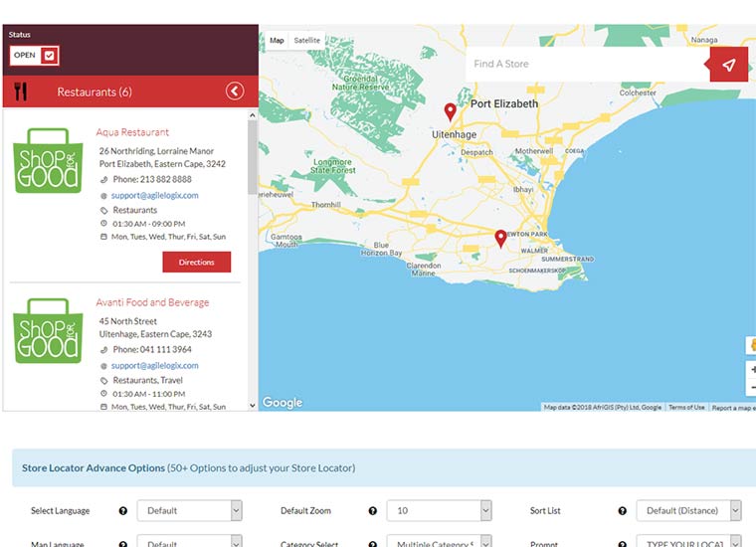The image size is (756, 547).
Task: Click the Phone: 041 111 3964 text
Action: 152,349
